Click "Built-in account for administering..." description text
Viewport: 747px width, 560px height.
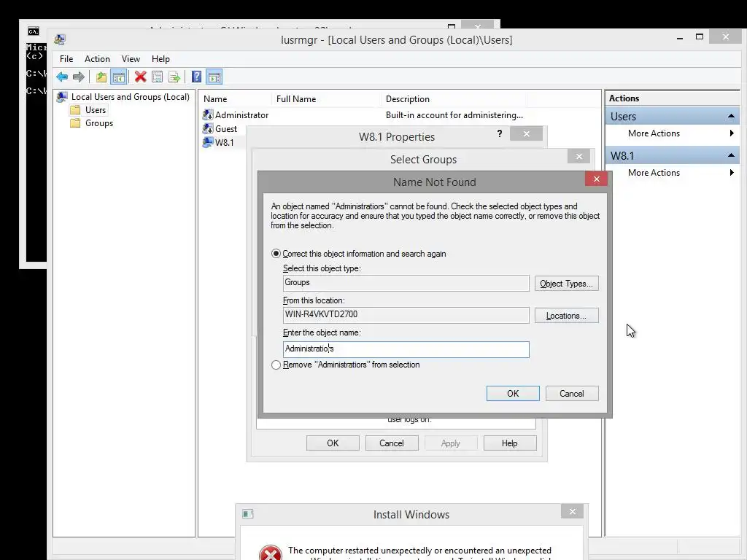click(x=454, y=114)
